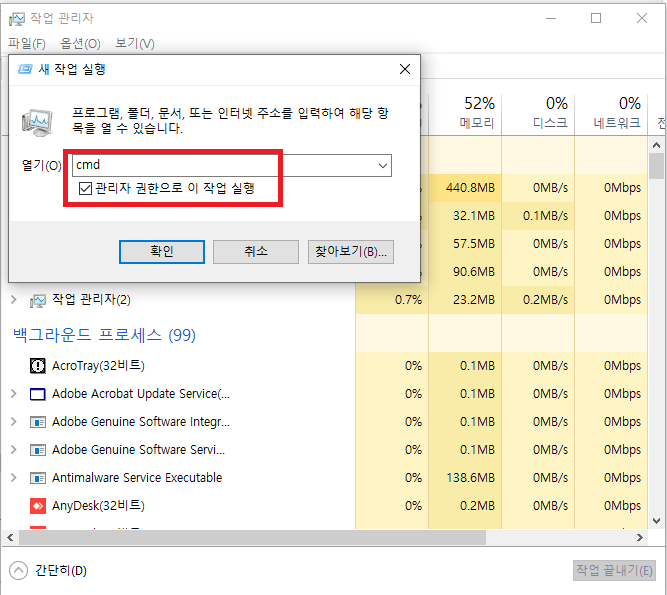The image size is (667, 595).
Task: Cancel the dialog with 취소 button
Action: [256, 251]
